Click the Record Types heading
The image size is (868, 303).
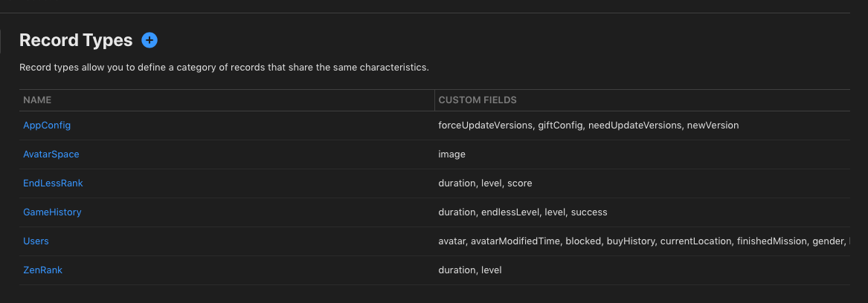click(76, 40)
